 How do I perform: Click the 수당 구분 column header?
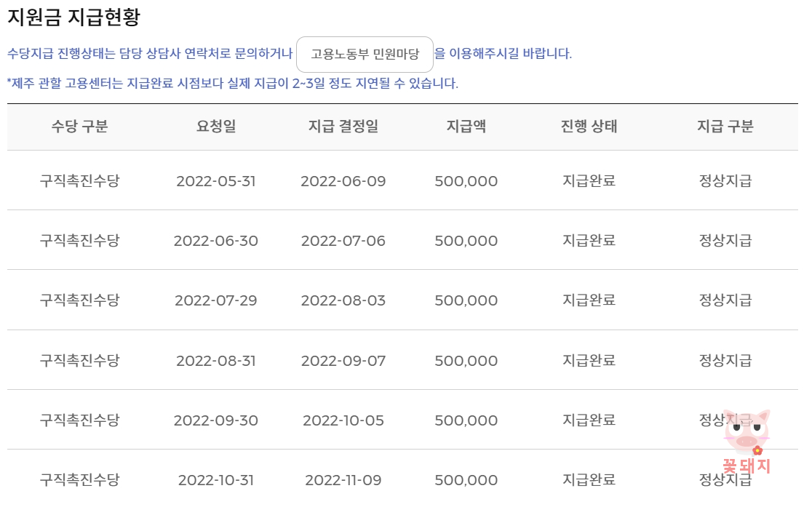point(80,126)
